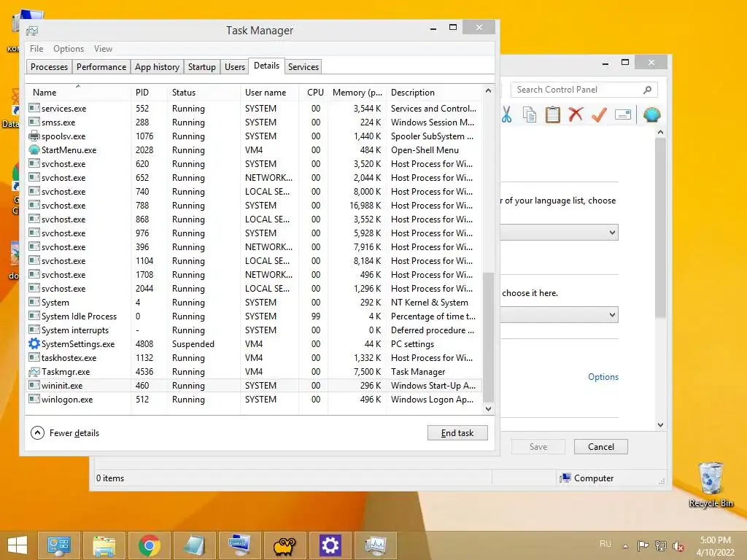The height and width of the screenshot is (560, 747).
Task: Click the spoolsv.exe printer icon in process list
Action: pos(34,136)
